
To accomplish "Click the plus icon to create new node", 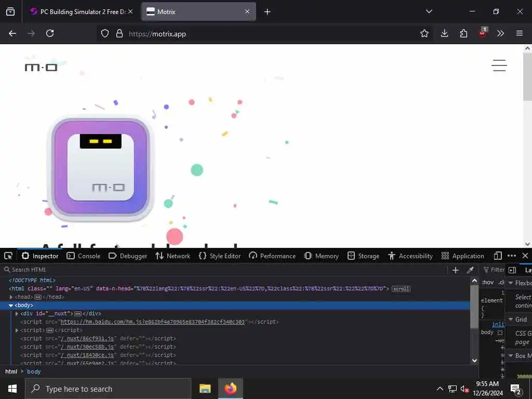I will pos(455,270).
